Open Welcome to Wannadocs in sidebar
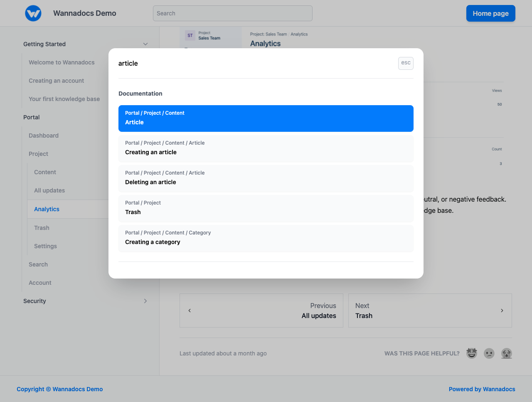Screen dimensions: 532x402 click(x=62, y=62)
